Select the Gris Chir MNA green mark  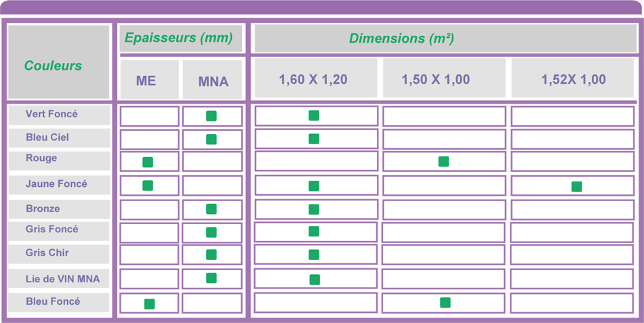point(212,255)
